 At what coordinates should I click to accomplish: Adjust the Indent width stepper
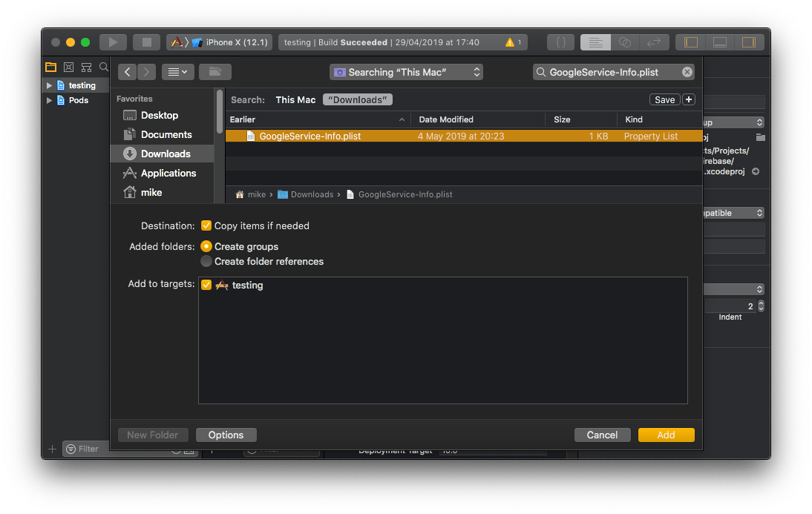pyautogui.click(x=761, y=306)
